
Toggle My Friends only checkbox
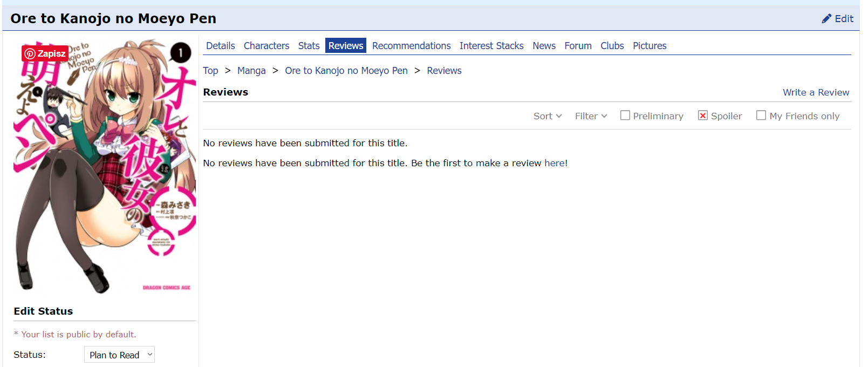coord(761,115)
